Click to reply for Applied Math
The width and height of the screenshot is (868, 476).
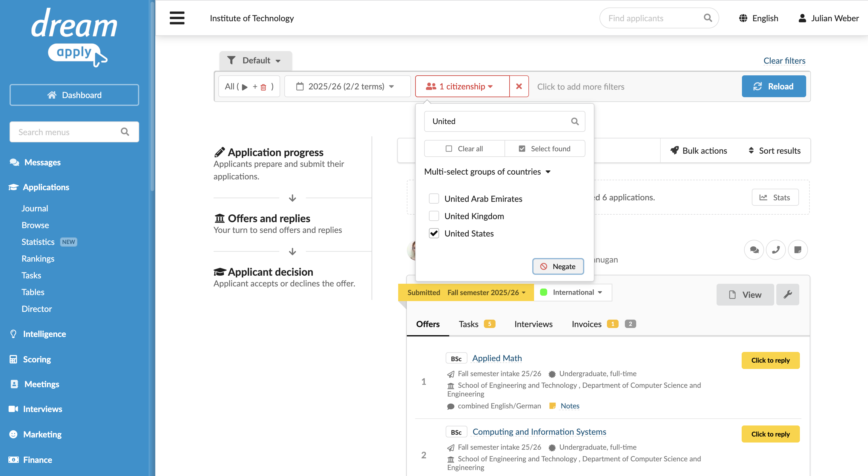(770, 360)
